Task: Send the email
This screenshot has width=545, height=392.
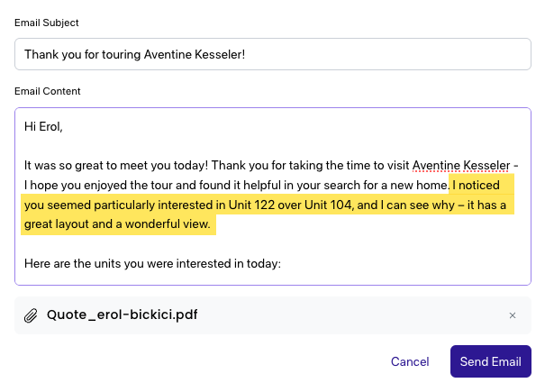Action: pyautogui.click(x=490, y=361)
